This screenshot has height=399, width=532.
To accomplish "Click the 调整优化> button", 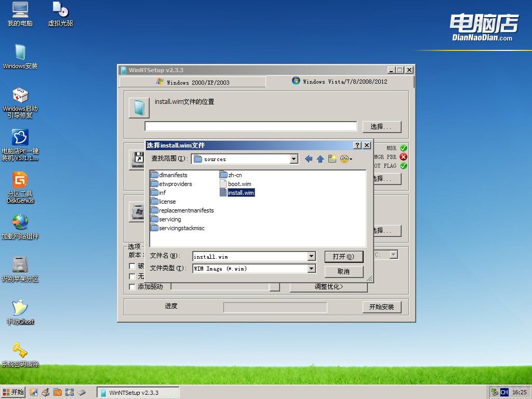I will (x=329, y=287).
